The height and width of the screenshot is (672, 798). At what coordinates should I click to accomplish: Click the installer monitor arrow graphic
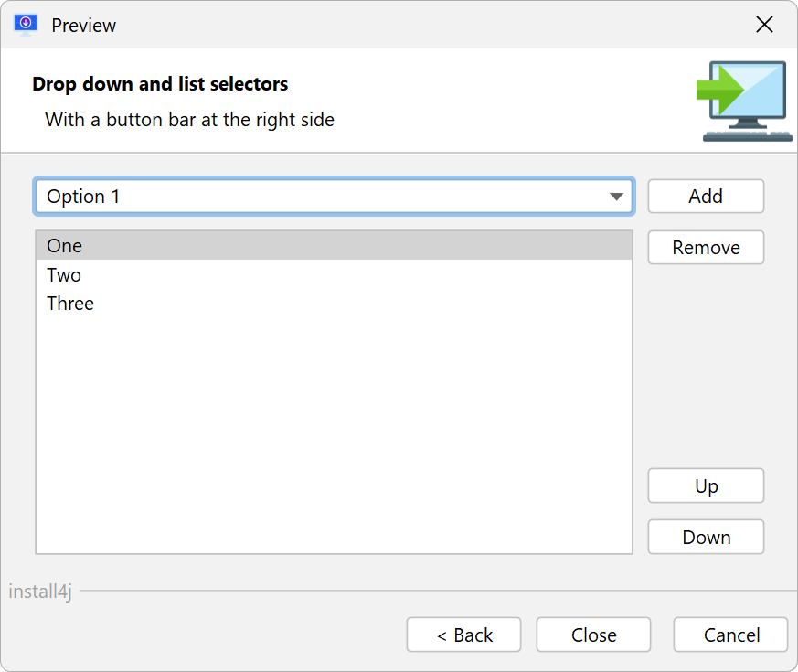point(745,101)
